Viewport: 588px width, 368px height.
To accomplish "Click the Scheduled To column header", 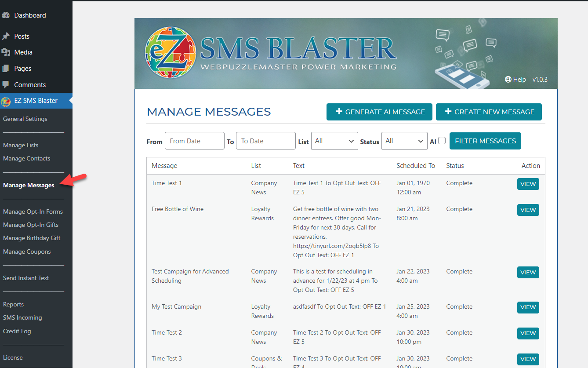I will 416,166.
